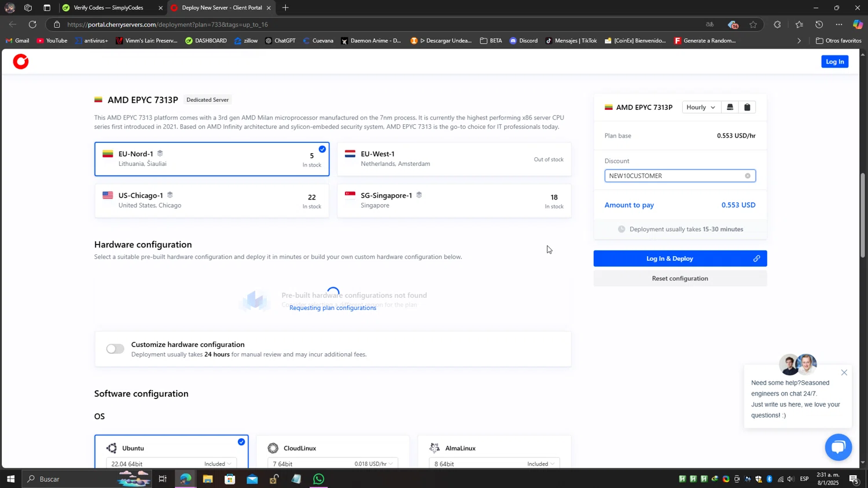Switch to Deploy New Server tab
The image size is (868, 488).
tap(222, 8)
